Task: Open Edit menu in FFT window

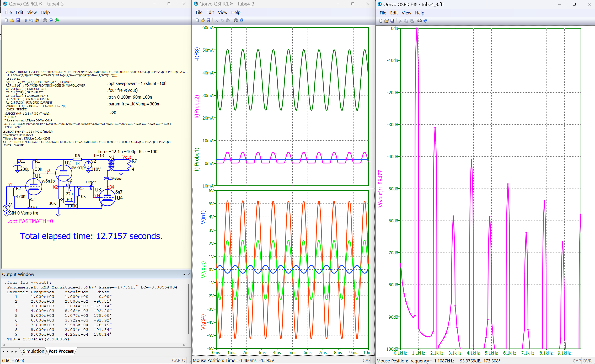Action: click(394, 13)
